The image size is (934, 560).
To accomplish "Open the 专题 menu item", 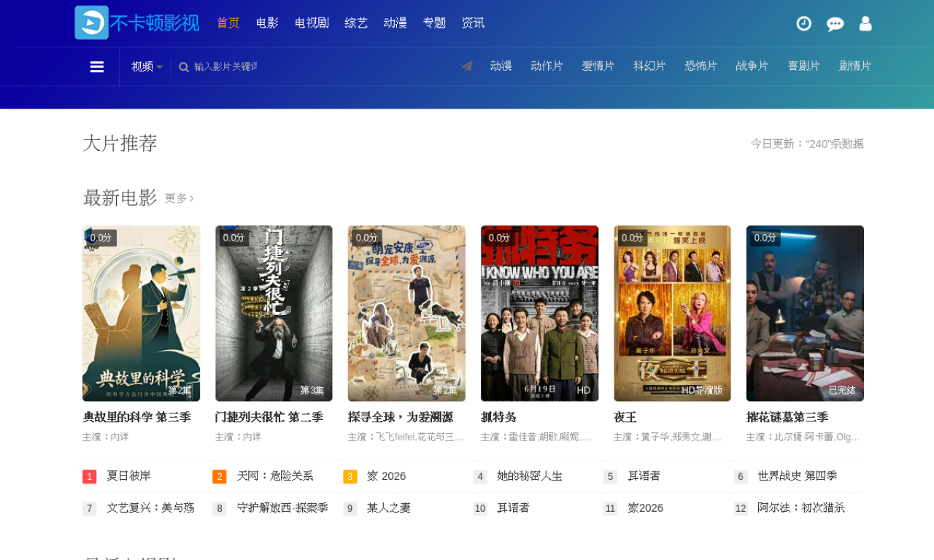I will [x=434, y=23].
